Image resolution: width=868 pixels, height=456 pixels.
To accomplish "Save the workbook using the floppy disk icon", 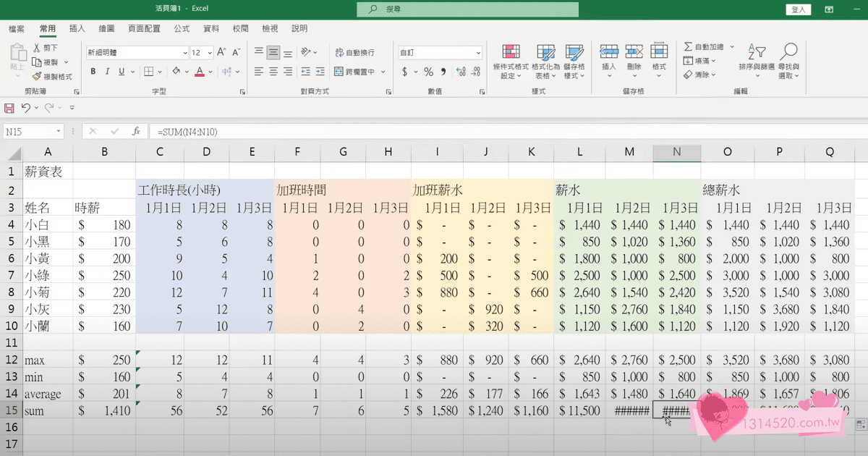I will tap(9, 108).
